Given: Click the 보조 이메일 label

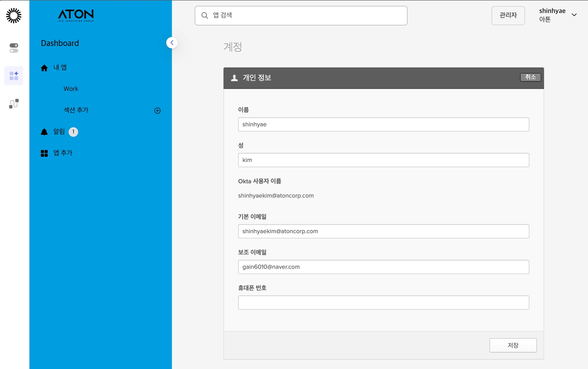Looking at the screenshot, I should point(252,252).
